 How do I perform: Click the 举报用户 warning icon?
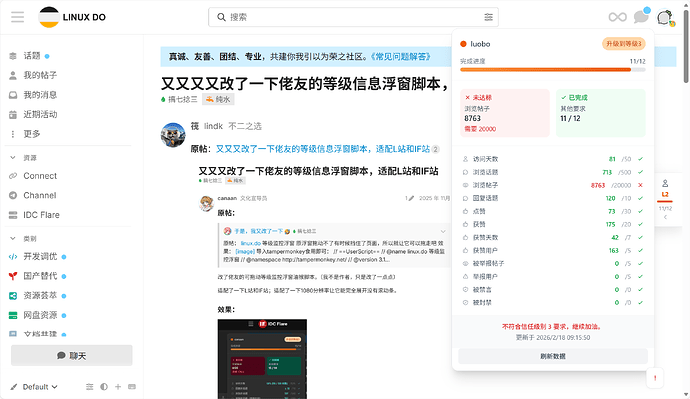click(x=465, y=277)
